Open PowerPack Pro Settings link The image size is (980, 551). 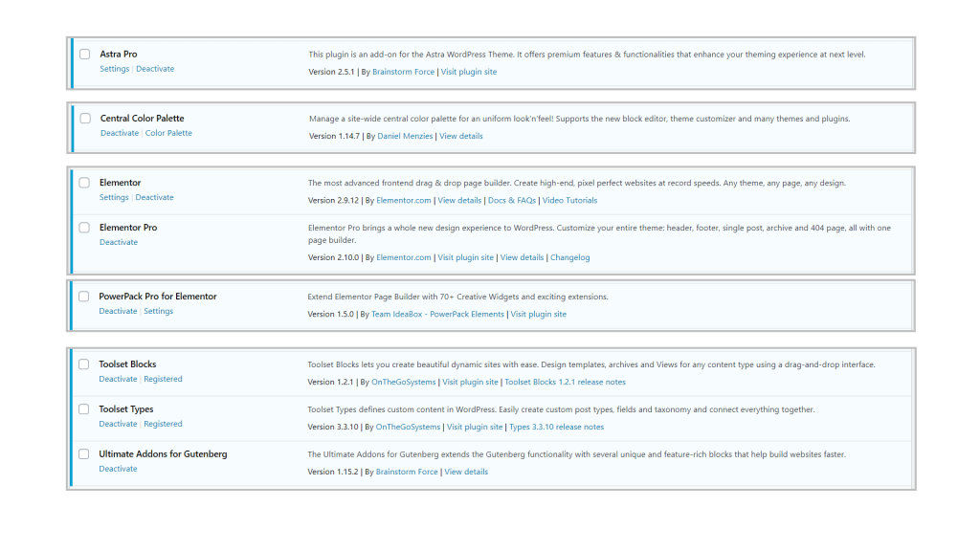[158, 311]
